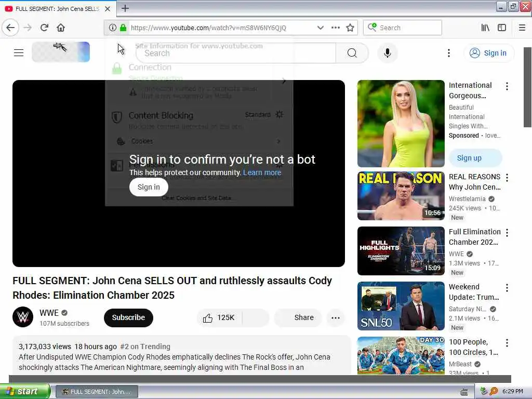Open the Firefox hamburger menu
This screenshot has height=399, width=532.
tap(522, 28)
